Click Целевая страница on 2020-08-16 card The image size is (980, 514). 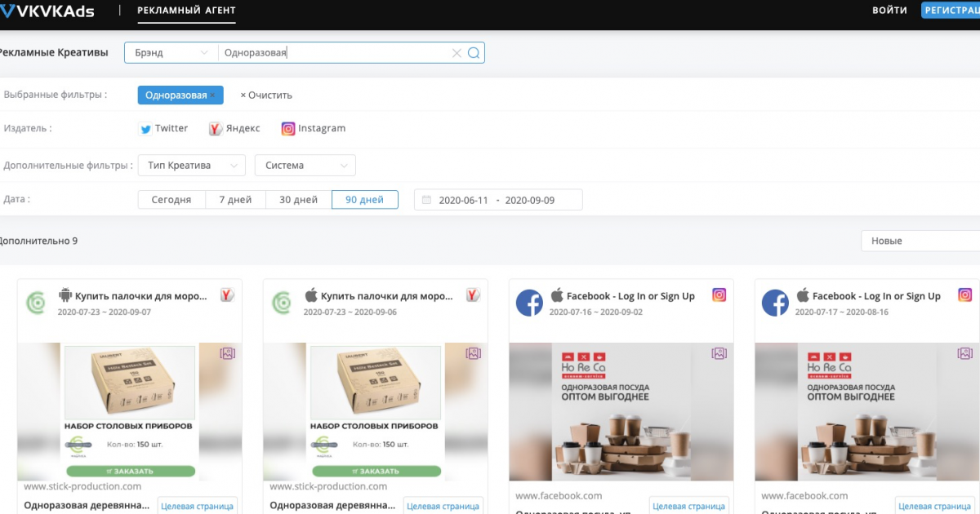coord(934,507)
